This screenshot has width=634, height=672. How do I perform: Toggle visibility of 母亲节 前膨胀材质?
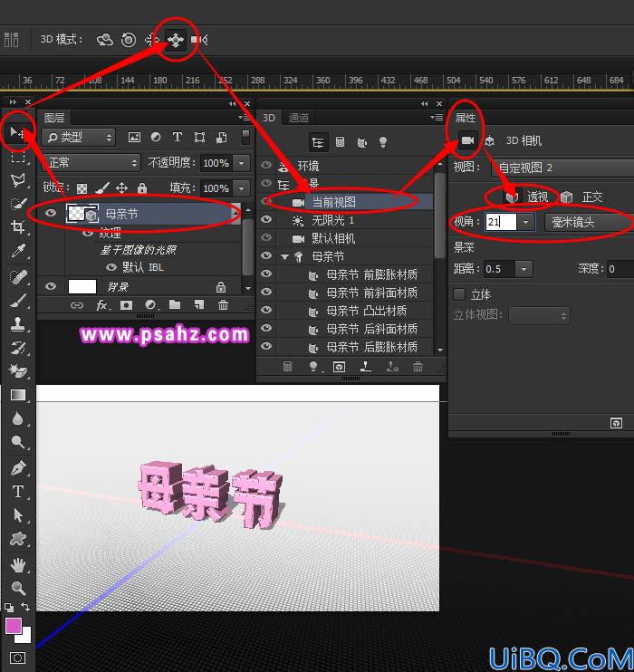(266, 274)
